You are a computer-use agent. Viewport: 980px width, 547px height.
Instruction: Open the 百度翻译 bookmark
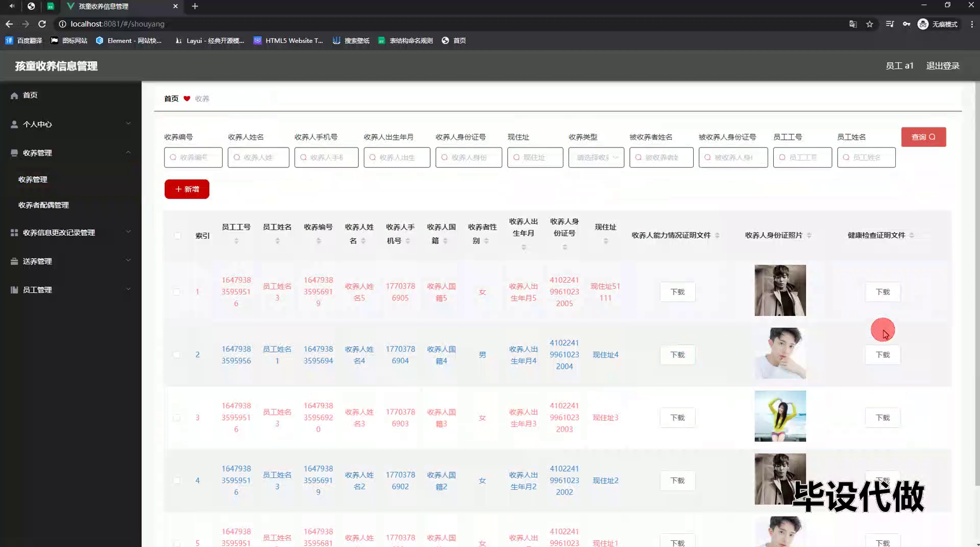(23, 40)
